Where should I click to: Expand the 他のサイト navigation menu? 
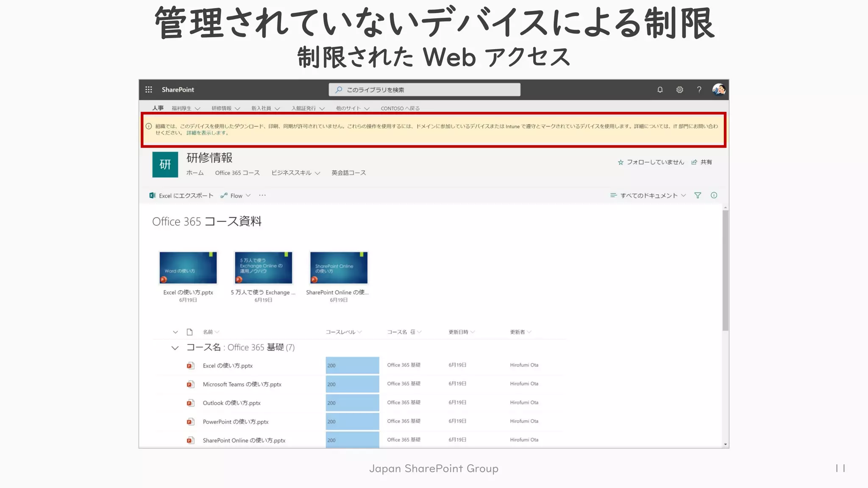367,108
